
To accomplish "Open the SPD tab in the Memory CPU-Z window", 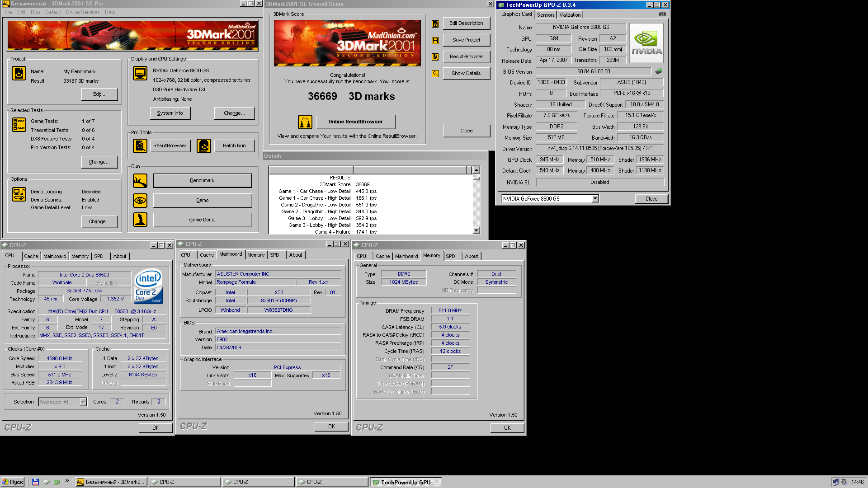I will (x=450, y=256).
